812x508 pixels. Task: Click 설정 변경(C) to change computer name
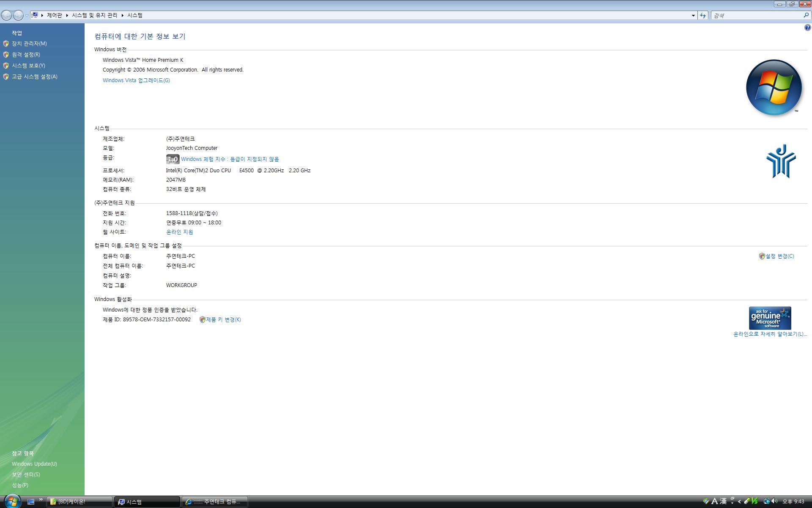point(780,256)
